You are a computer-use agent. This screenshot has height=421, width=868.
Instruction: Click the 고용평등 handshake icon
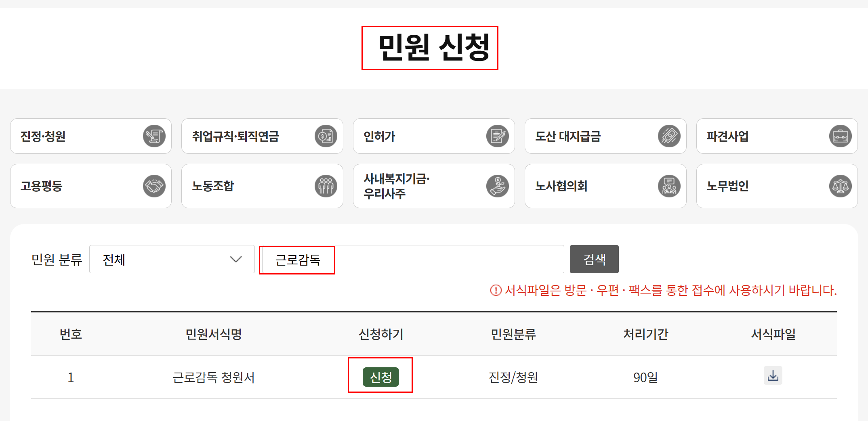pyautogui.click(x=154, y=186)
